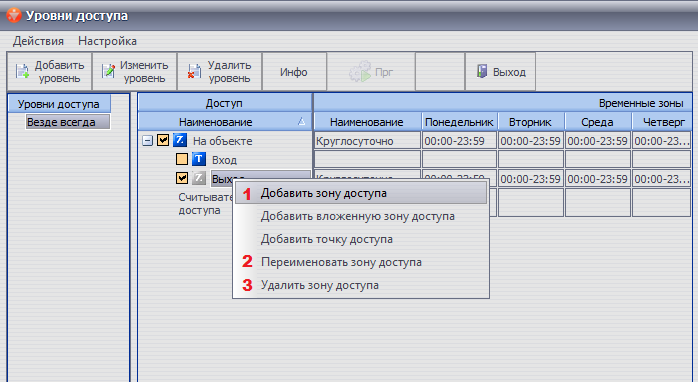Choose Добавить зону доступа from context menu

tap(361, 193)
